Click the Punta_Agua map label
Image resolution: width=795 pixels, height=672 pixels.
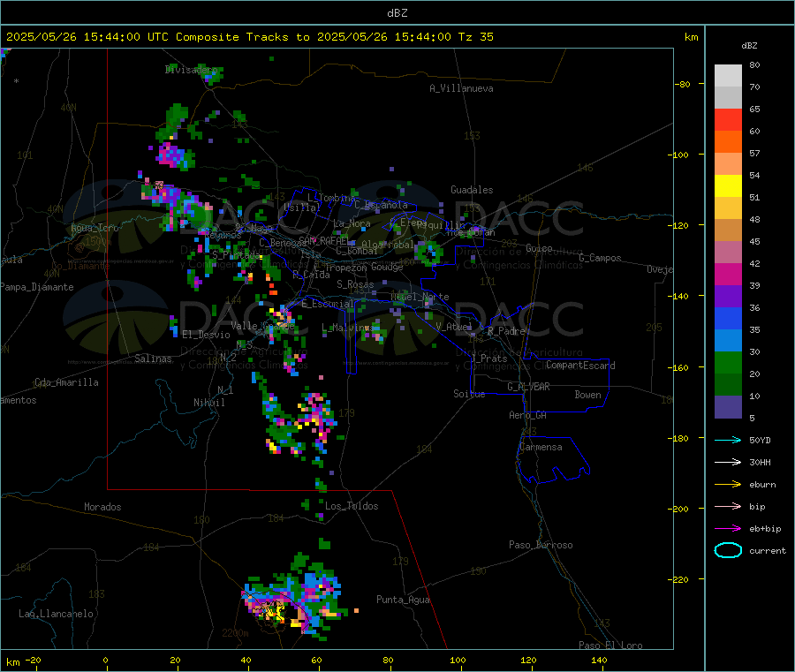coord(403,600)
